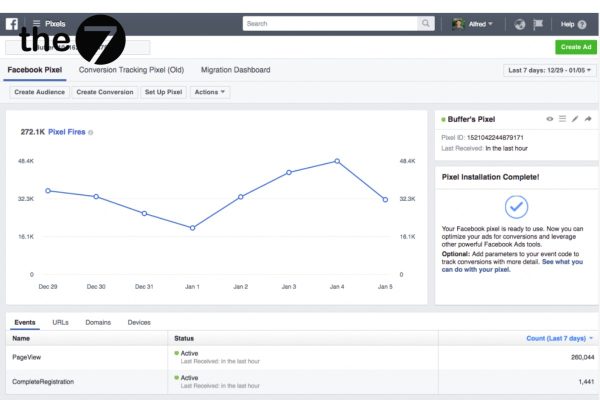The height and width of the screenshot is (400, 600).
Task: Click the Create Audience button
Action: pos(40,92)
